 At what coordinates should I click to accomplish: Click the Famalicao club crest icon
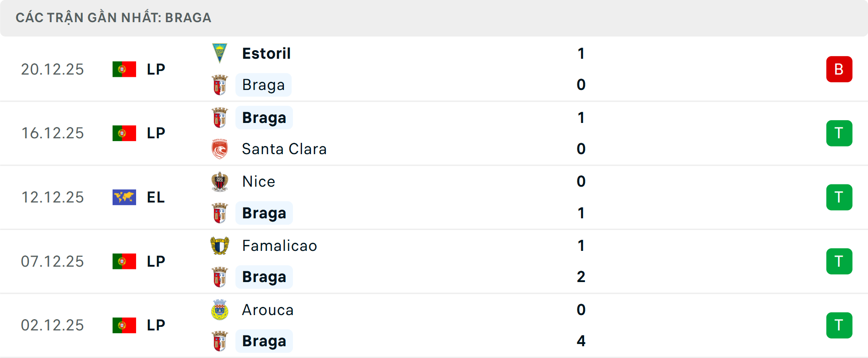coord(220,246)
